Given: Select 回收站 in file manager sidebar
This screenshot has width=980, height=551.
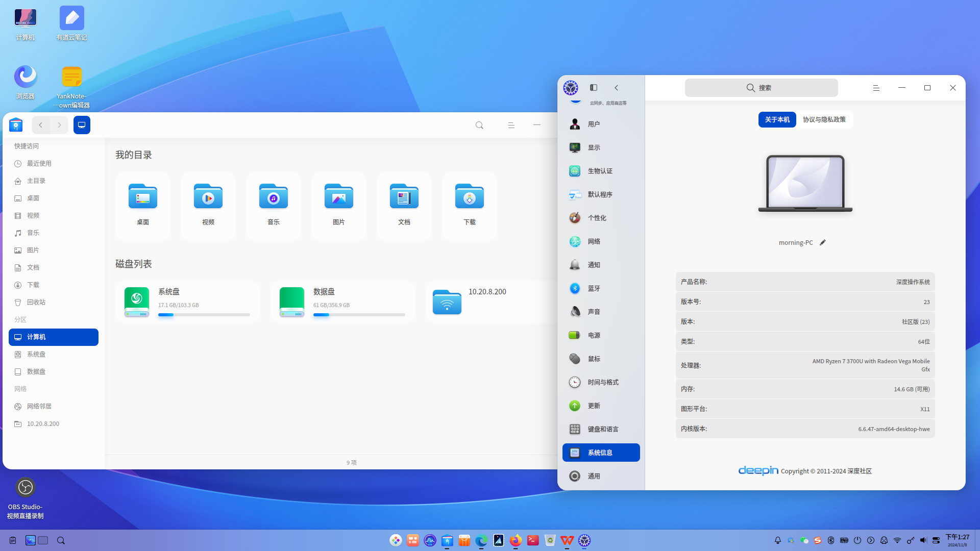Looking at the screenshot, I should click(54, 302).
